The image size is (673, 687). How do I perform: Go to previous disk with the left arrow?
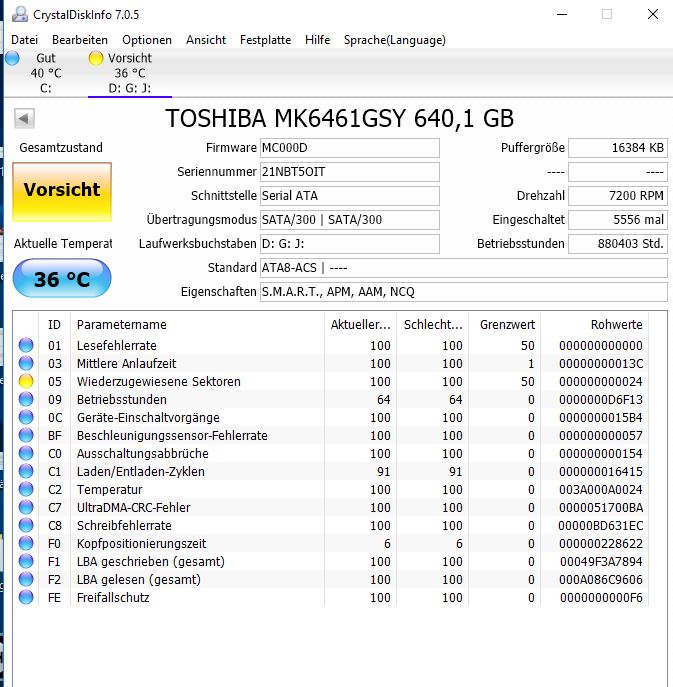point(24,118)
